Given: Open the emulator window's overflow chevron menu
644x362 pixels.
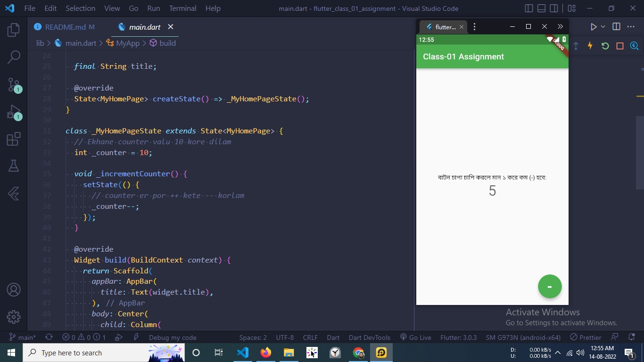Looking at the screenshot, I should tap(561, 26).
